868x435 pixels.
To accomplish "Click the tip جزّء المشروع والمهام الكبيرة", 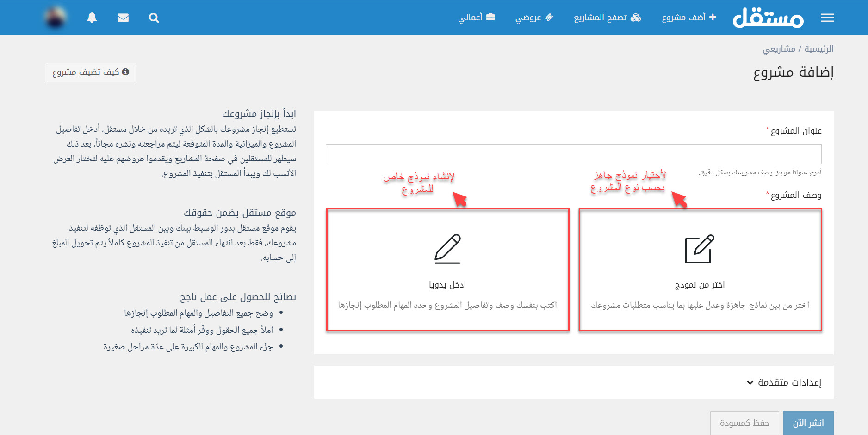I will coord(188,347).
